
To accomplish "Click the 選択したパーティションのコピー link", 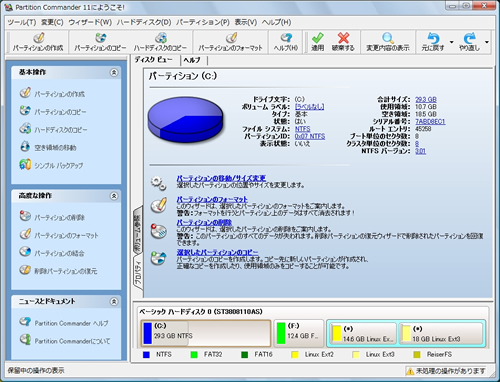I will tap(217, 252).
